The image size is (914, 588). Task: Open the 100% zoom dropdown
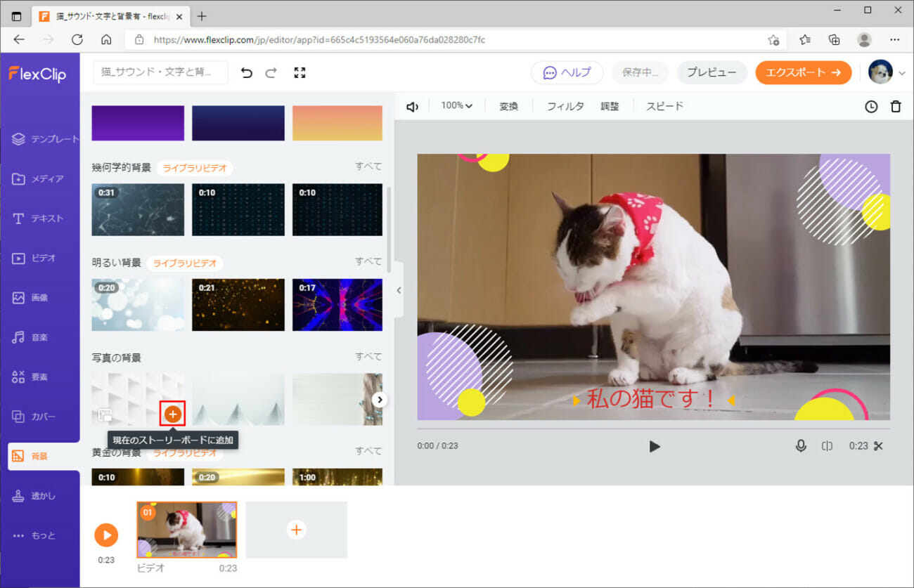pos(456,106)
